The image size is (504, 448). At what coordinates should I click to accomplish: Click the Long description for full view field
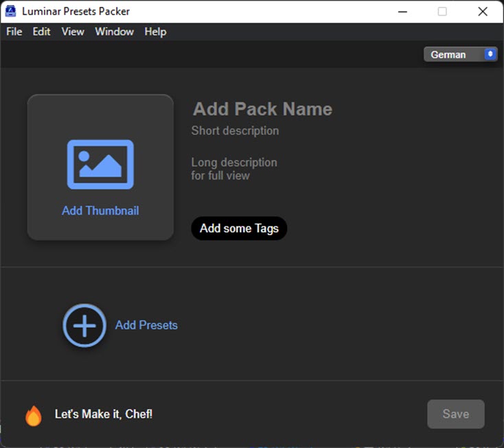coord(234,169)
